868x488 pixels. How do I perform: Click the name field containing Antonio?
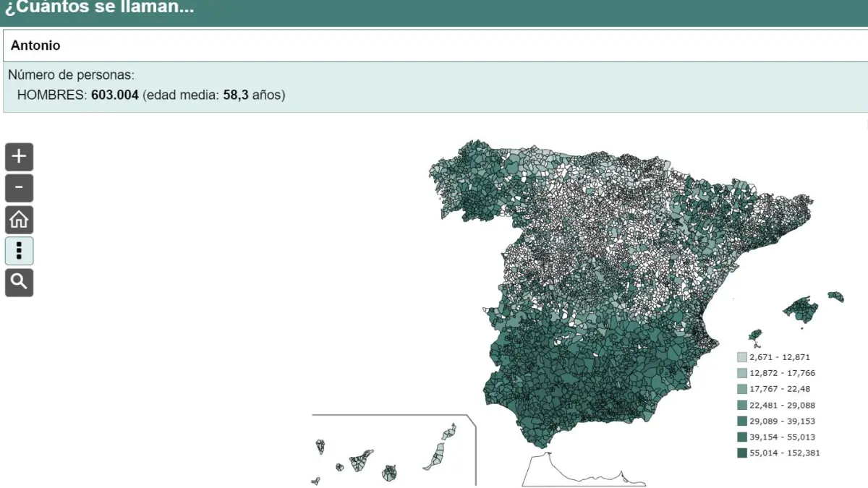pos(434,46)
